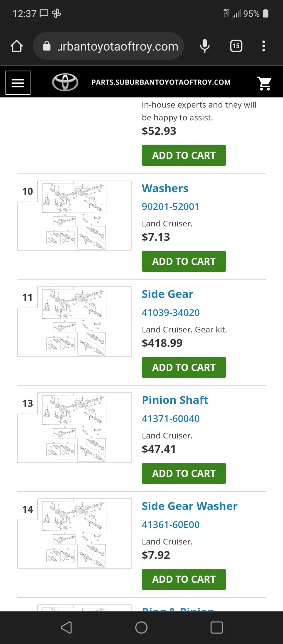Image resolution: width=283 pixels, height=644 pixels.
Task: Open the shopping cart
Action: click(x=264, y=83)
